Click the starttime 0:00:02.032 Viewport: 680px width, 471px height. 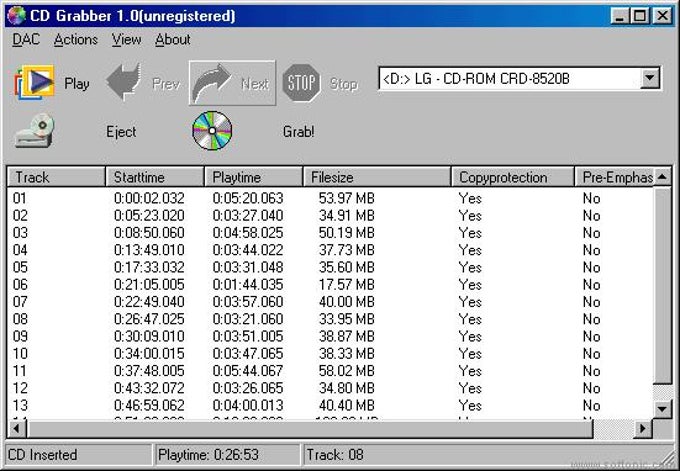[x=149, y=198]
